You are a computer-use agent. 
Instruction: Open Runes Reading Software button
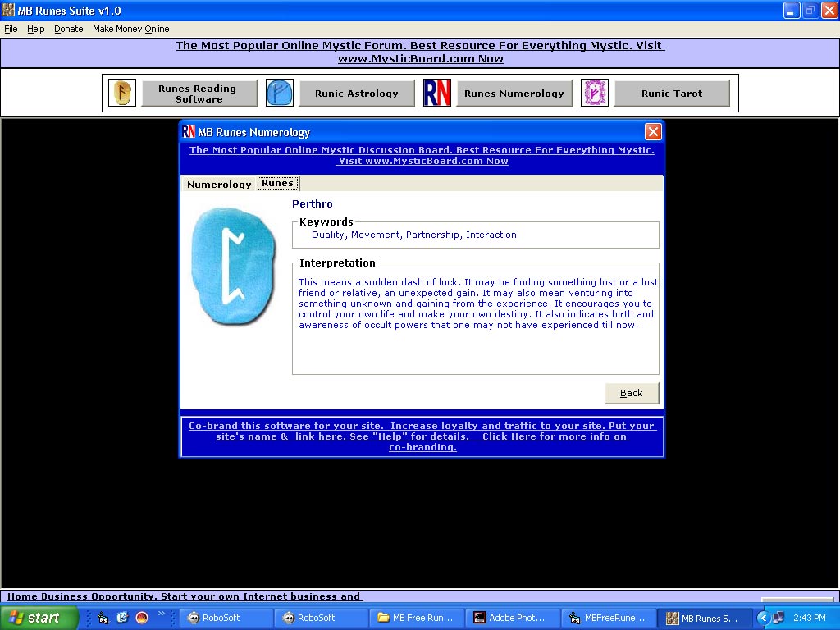click(x=199, y=94)
